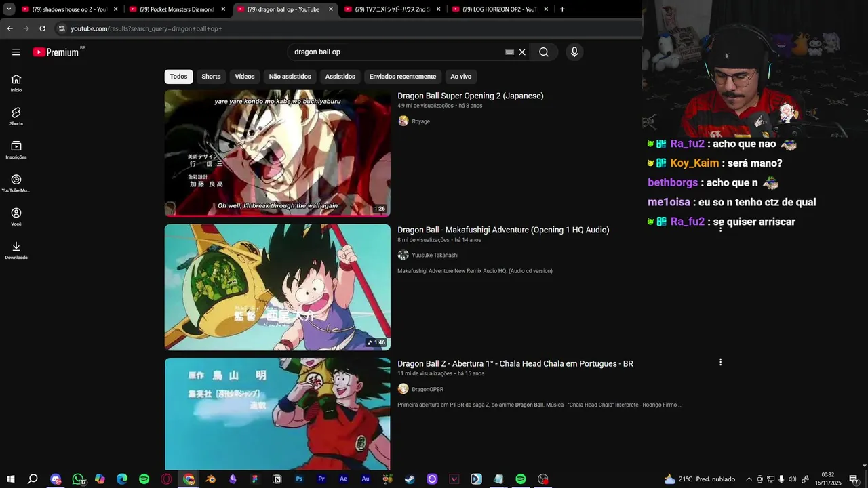Start voice search with microphone button
This screenshot has height=488, width=868.
[x=574, y=52]
